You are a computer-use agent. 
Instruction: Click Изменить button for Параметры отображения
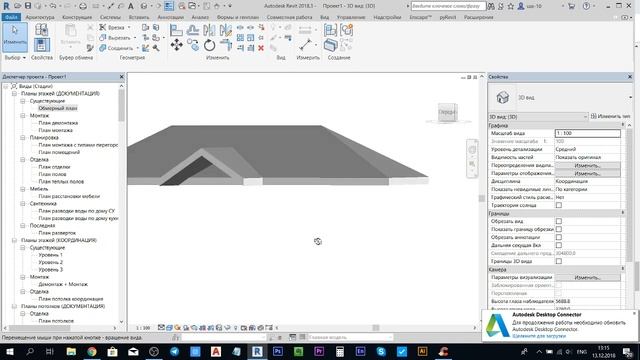pyautogui.click(x=587, y=173)
